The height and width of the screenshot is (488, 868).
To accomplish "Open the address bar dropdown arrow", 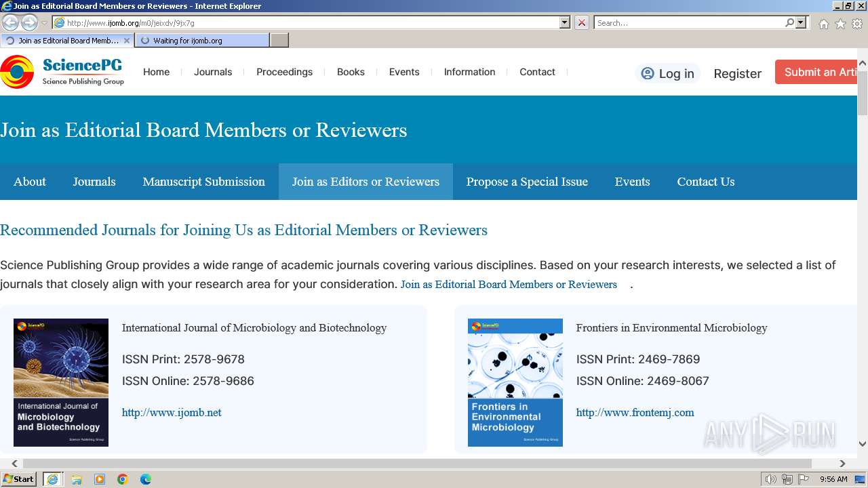I will click(x=565, y=22).
